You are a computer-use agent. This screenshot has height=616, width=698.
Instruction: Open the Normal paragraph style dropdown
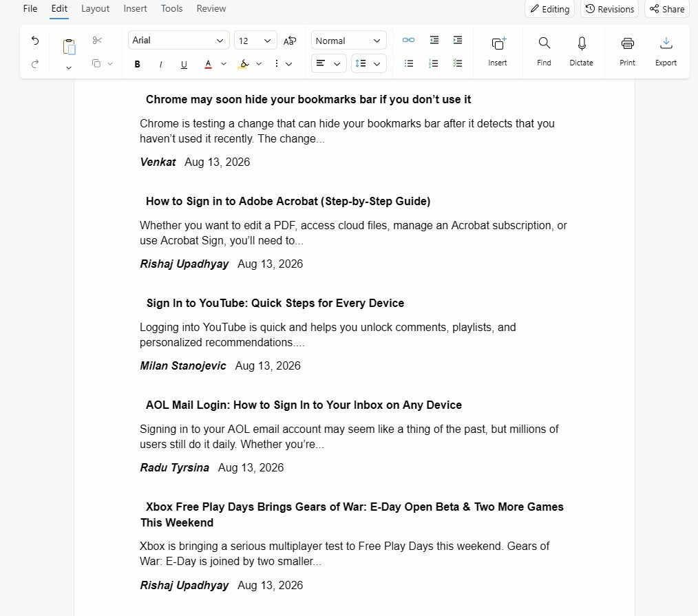(x=348, y=41)
